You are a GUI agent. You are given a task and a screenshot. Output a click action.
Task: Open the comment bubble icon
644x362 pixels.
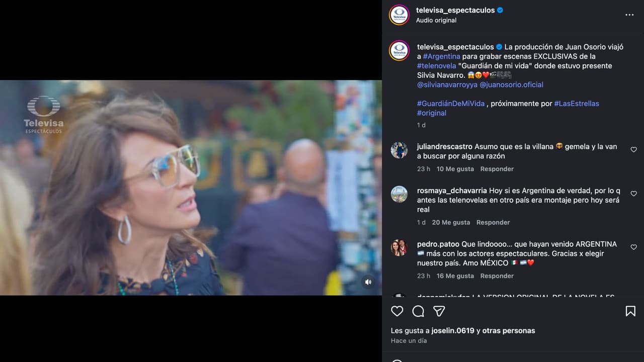point(418,311)
